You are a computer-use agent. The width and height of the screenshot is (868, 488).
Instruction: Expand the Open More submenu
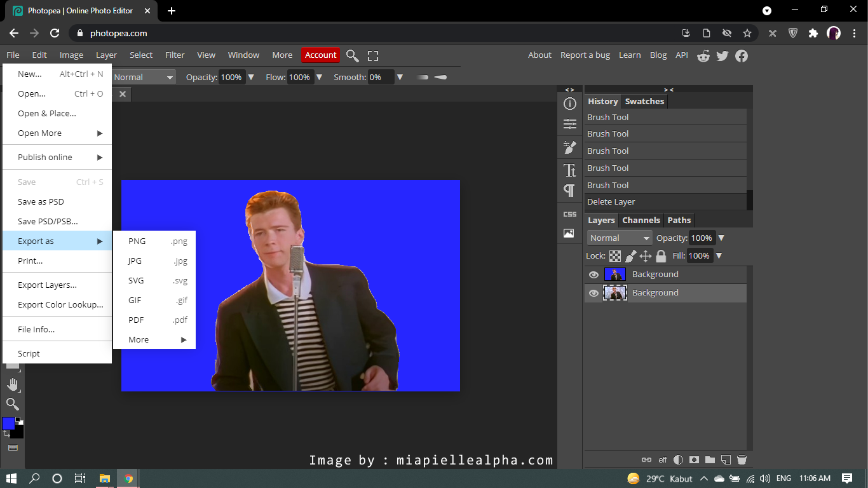coord(57,133)
